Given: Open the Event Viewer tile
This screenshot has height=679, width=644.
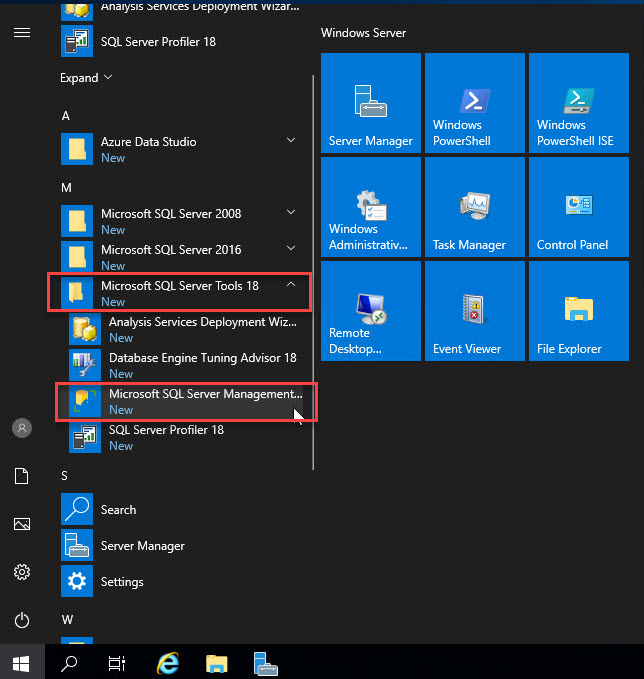Looking at the screenshot, I should 474,311.
